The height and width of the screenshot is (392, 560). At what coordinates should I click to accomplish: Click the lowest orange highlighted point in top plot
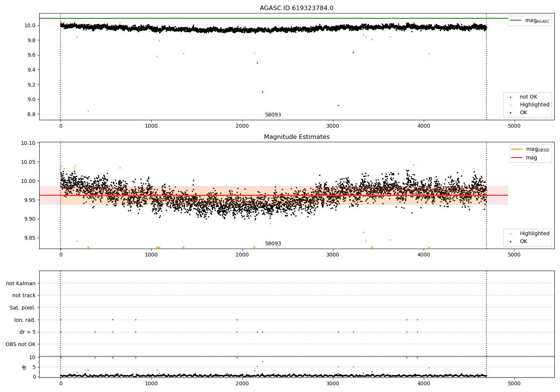click(x=88, y=111)
